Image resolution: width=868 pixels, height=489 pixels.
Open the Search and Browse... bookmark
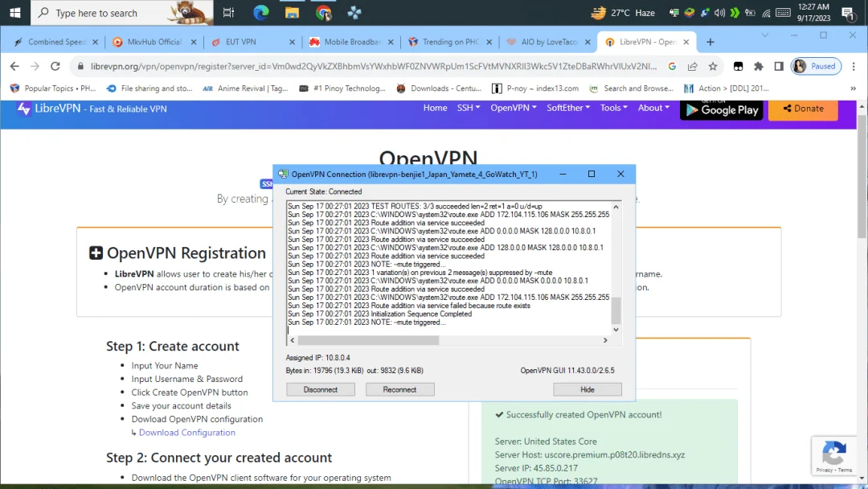tap(631, 88)
